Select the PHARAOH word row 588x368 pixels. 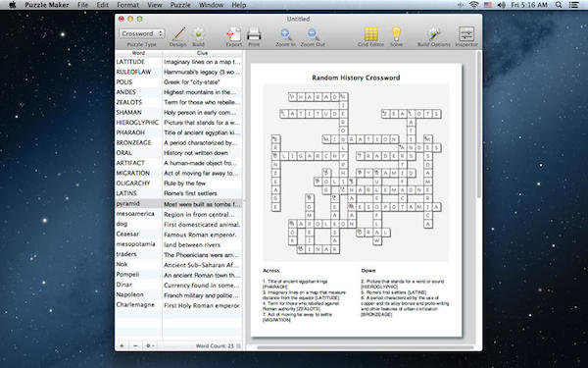pyautogui.click(x=178, y=132)
